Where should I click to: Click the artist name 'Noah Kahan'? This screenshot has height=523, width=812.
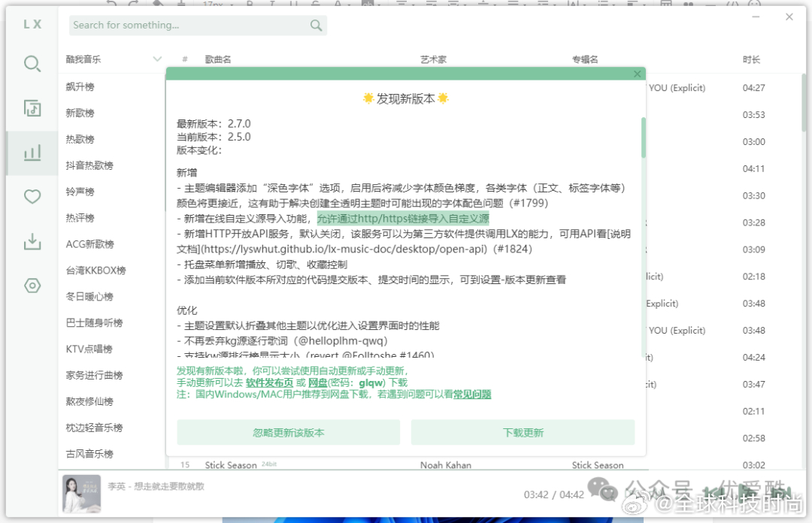point(446,465)
